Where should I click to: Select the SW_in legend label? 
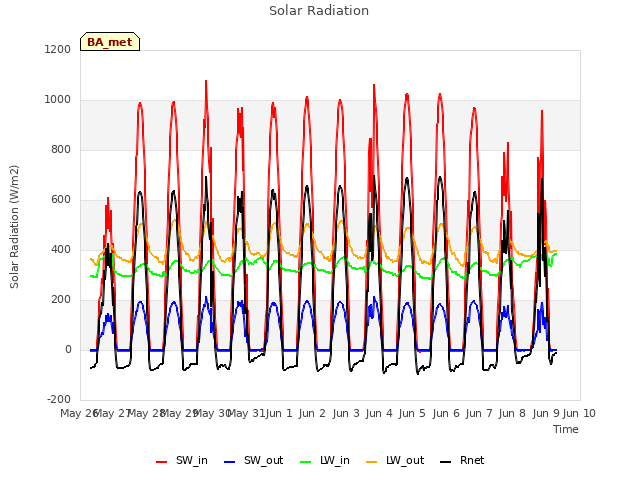point(191,460)
